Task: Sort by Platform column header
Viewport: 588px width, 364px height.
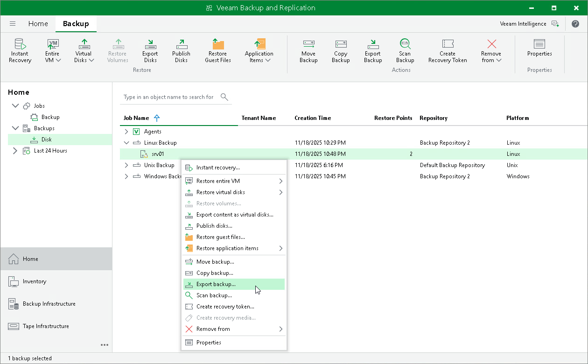Action: (x=518, y=118)
